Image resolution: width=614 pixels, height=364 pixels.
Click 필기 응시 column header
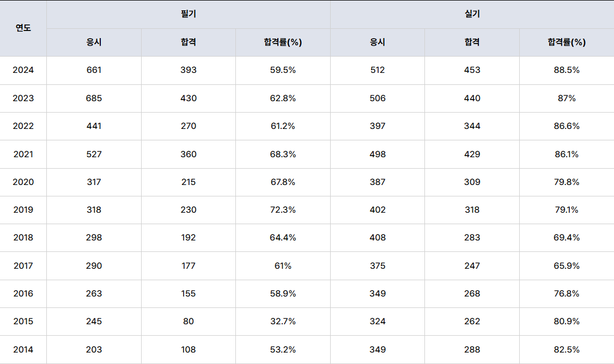point(94,42)
